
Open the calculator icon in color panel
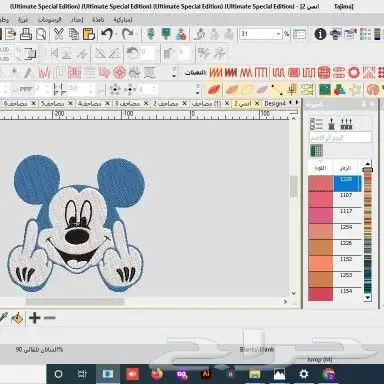pos(316,151)
